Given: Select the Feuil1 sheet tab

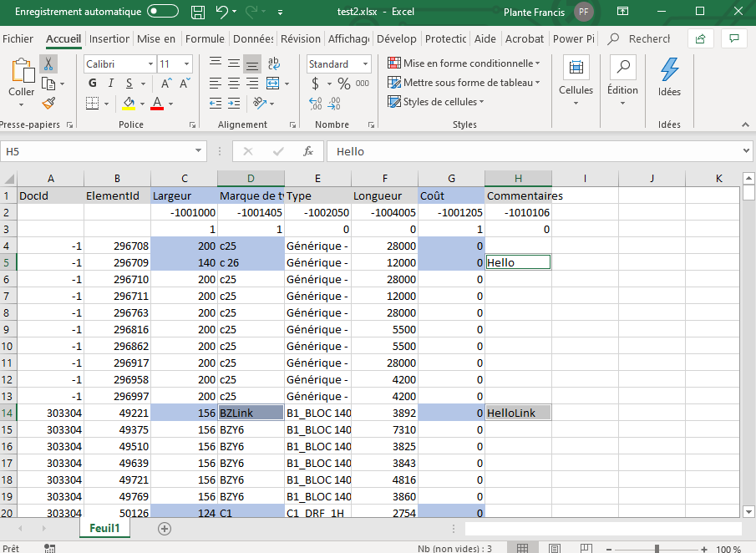Looking at the screenshot, I should coord(104,528).
